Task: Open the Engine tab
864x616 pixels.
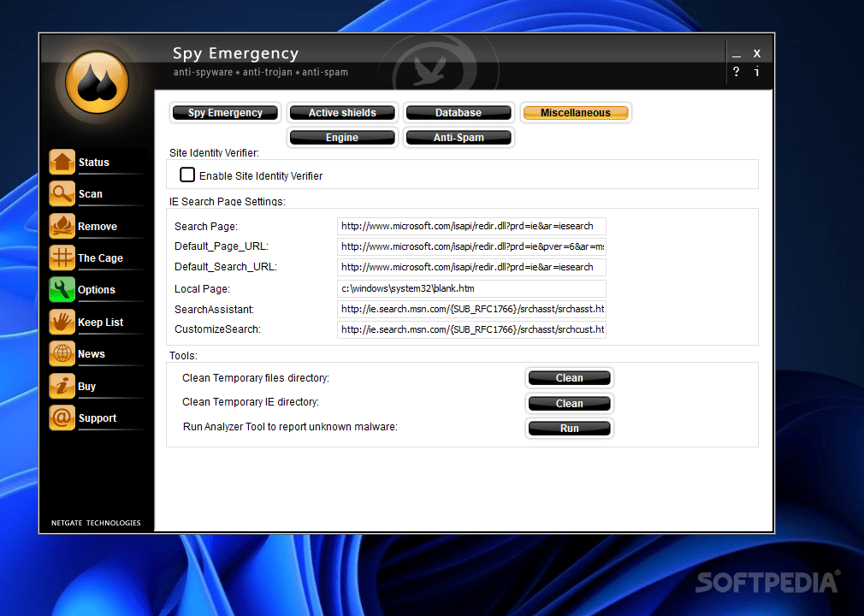Action: pos(342,137)
